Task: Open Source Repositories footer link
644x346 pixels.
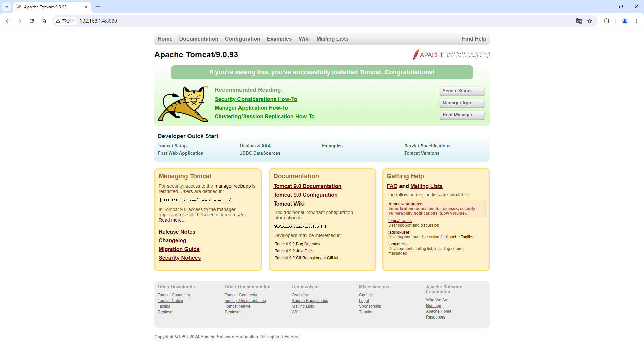Action: [310, 301]
